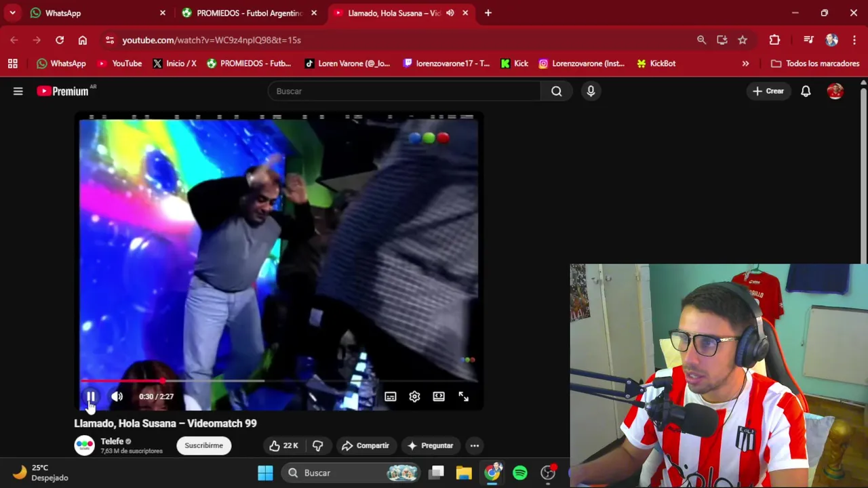Open Chrome profile avatar
Screen dimensions: 868x488
(x=832, y=40)
